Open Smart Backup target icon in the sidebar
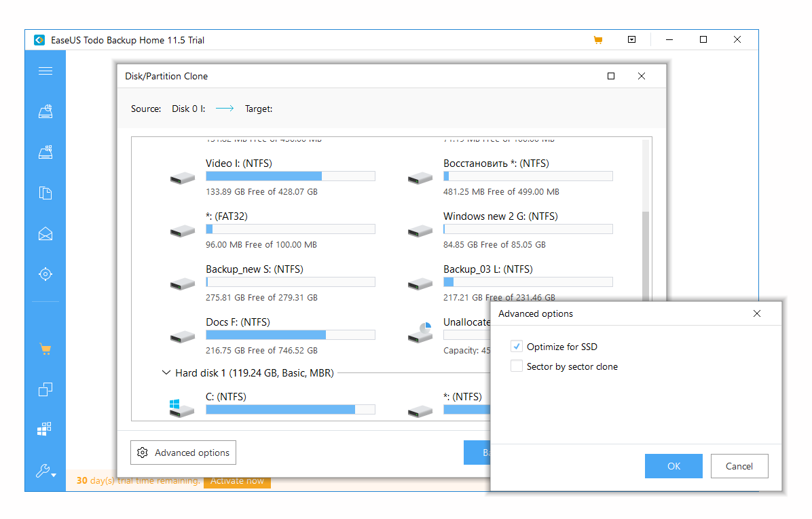 pyautogui.click(x=45, y=273)
